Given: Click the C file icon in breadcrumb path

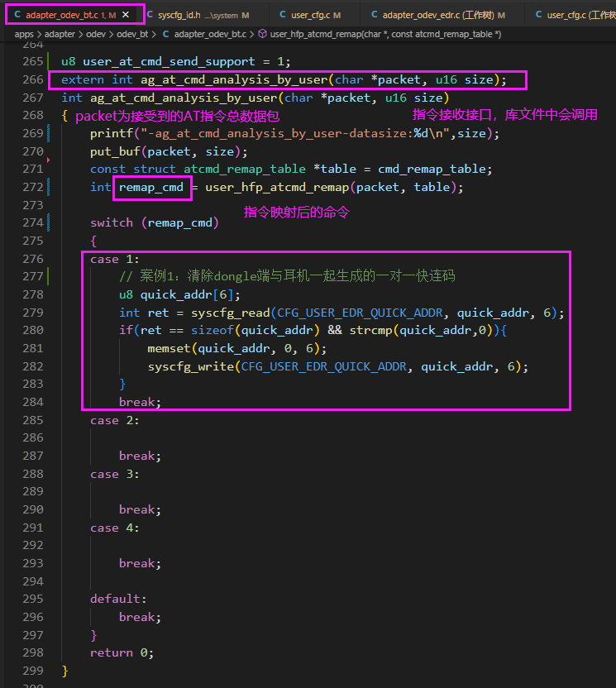Looking at the screenshot, I should click(166, 34).
